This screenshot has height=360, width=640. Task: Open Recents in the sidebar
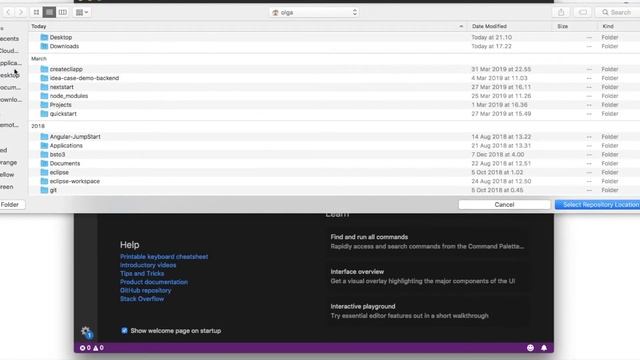click(10, 39)
